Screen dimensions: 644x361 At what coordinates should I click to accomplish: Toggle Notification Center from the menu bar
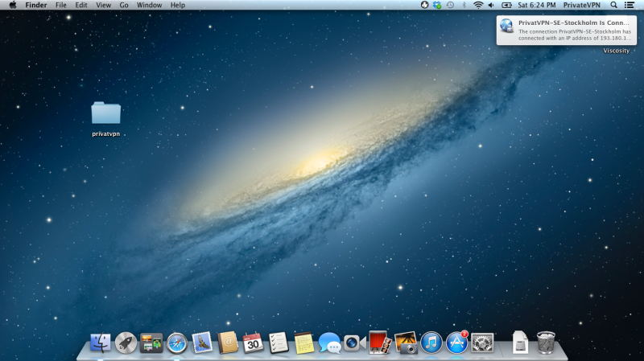pos(630,5)
